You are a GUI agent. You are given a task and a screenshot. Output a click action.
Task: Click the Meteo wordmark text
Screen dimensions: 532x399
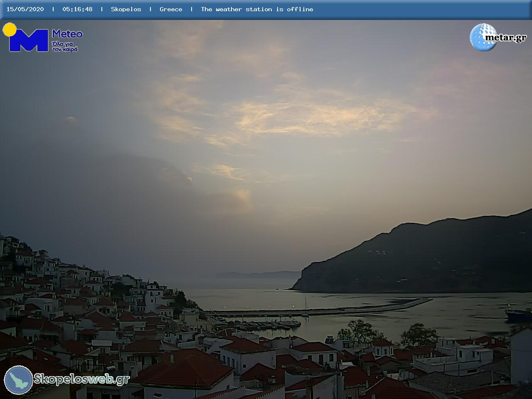tap(67, 34)
